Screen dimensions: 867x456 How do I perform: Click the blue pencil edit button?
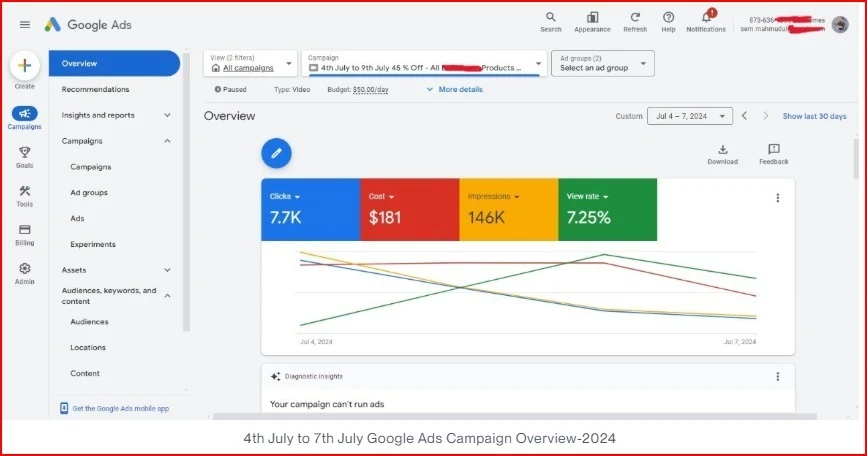[x=276, y=153]
